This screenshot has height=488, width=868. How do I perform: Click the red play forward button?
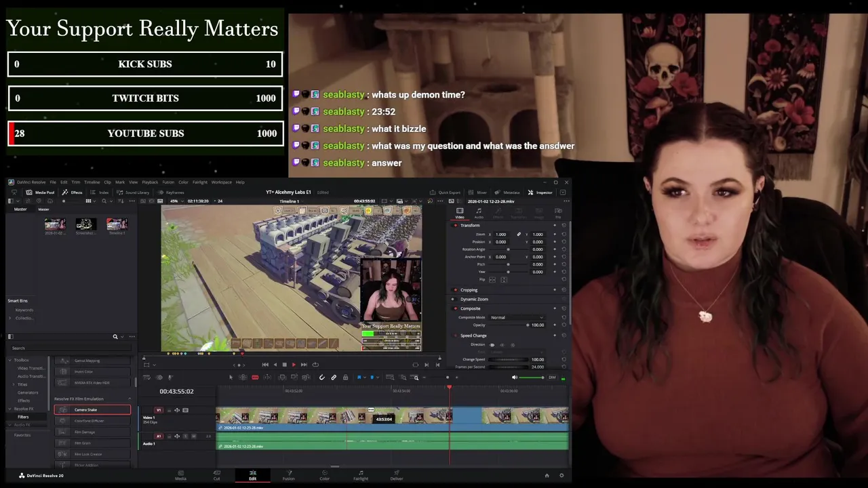294,365
